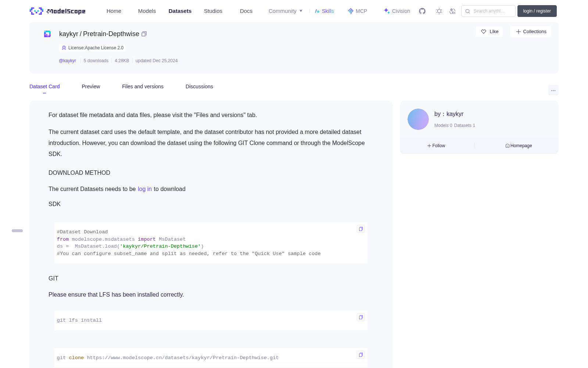
Task: Focus the Search anything input field
Action: [x=488, y=11]
